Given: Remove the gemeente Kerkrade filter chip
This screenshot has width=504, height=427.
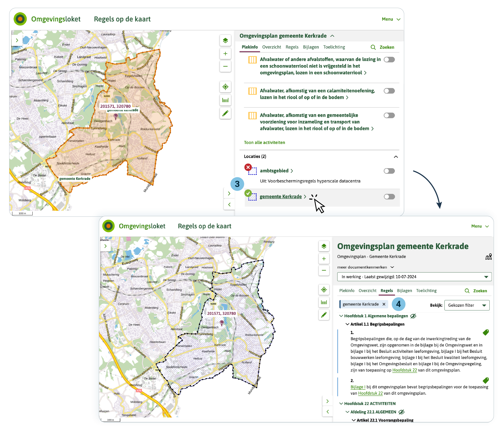Looking at the screenshot, I should click(384, 304).
